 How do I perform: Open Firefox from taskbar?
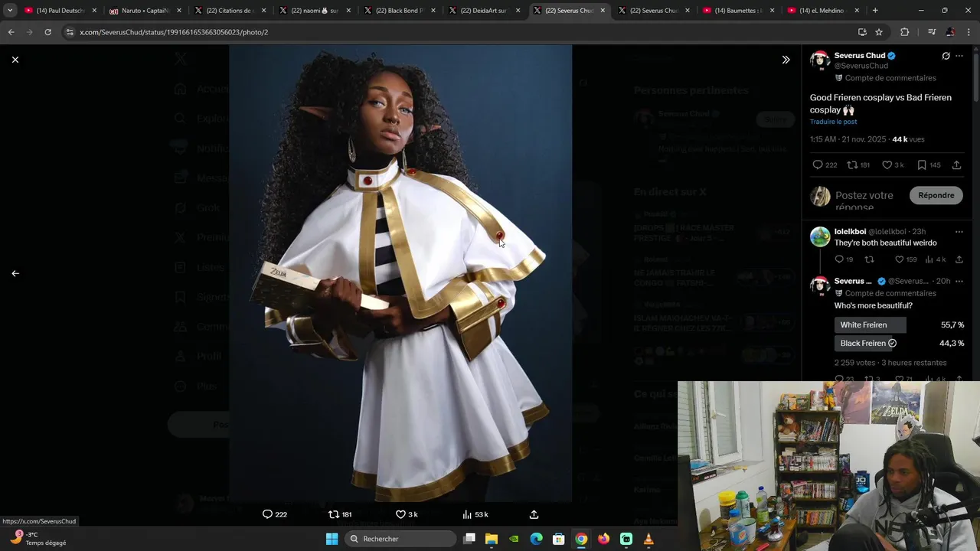pos(603,539)
